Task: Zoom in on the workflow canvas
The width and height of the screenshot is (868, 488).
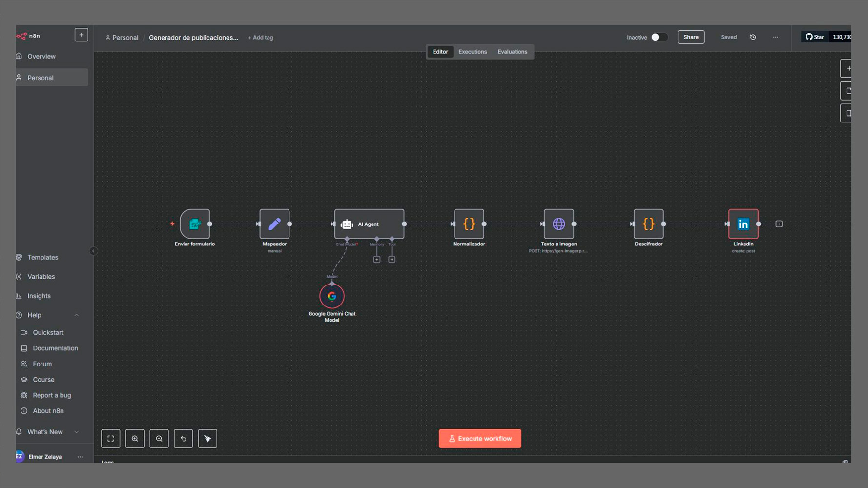Action: click(x=135, y=438)
